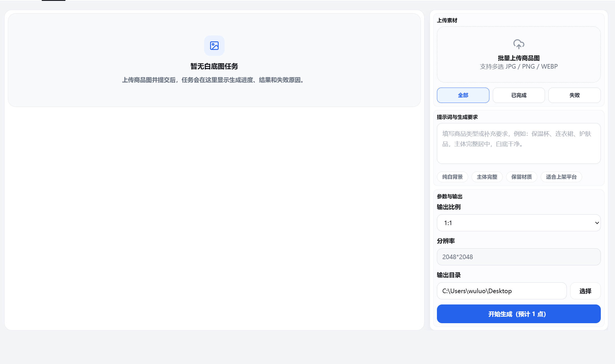The height and width of the screenshot is (364, 615).
Task: Click the 支持多选 JPG / PNG / WEBP text
Action: (x=519, y=67)
